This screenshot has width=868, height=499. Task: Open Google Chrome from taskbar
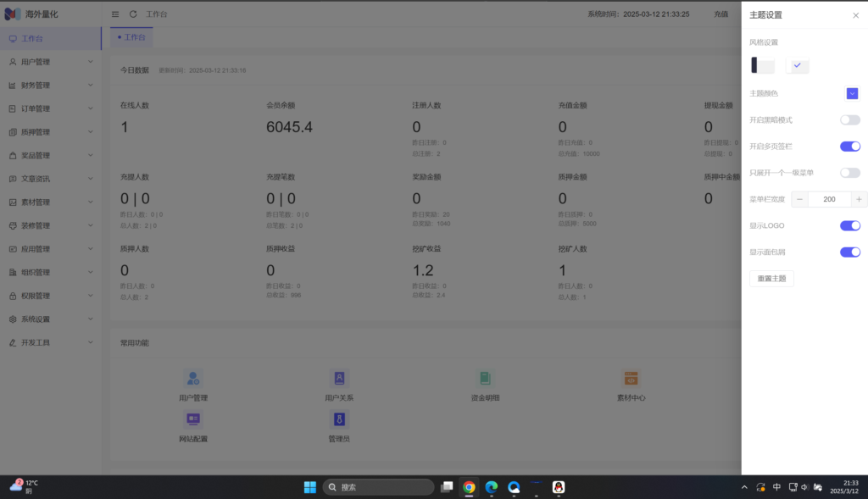[x=469, y=487]
